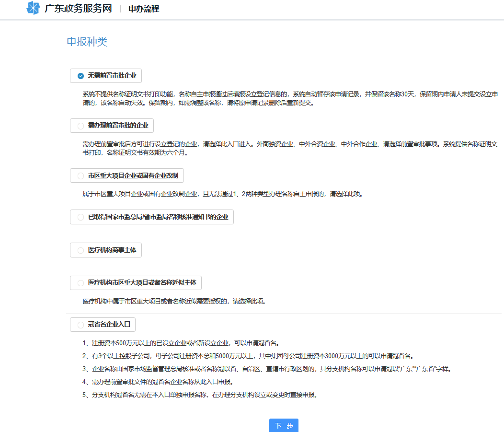The width and height of the screenshot is (504, 432).
Task: Select the 冠省名企业入口 option
Action: [80, 325]
